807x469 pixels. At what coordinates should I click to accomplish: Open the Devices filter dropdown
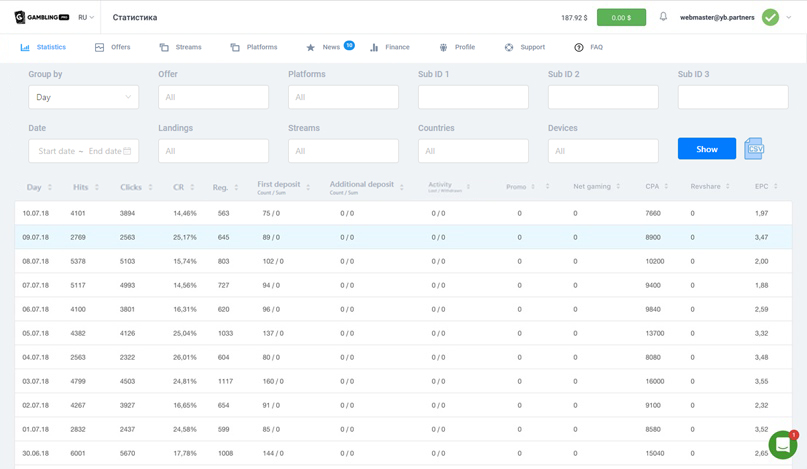point(603,151)
